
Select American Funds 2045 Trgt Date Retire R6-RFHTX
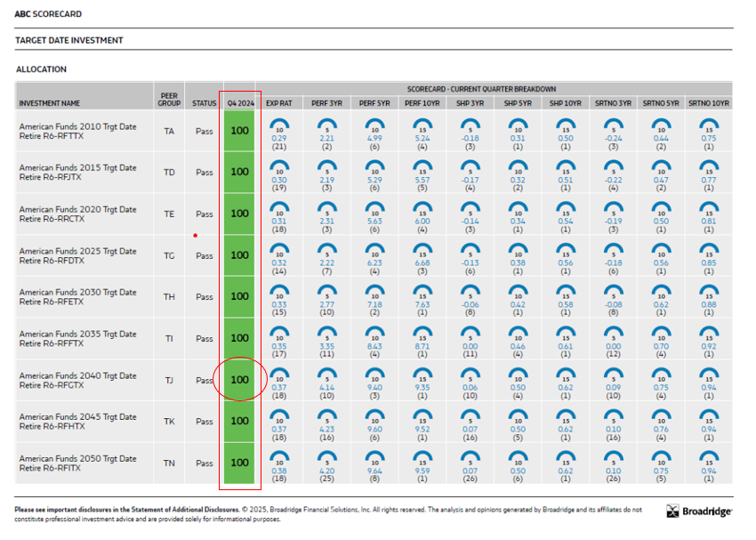(x=77, y=422)
